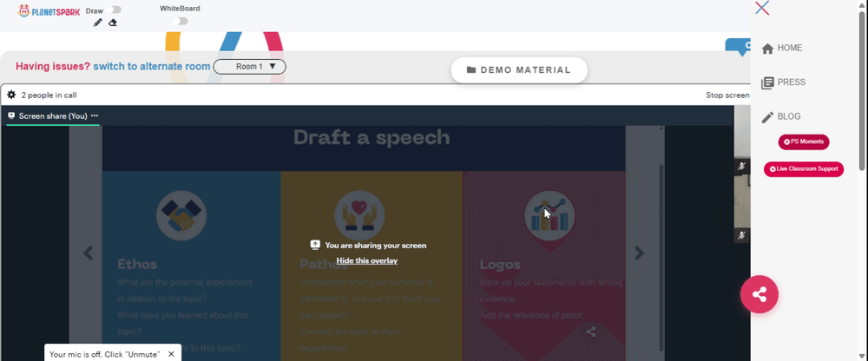The width and height of the screenshot is (868, 361).
Task: Click the Logos chart icon
Action: [x=549, y=216]
